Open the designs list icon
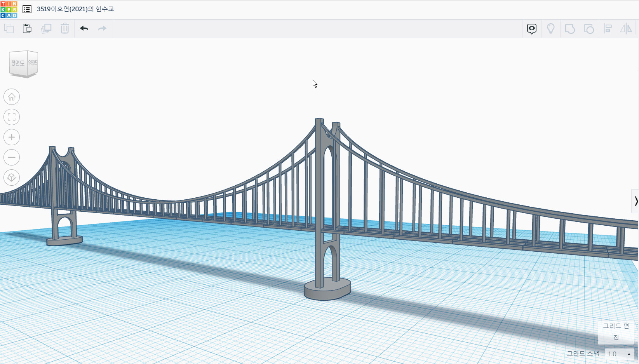 (27, 9)
